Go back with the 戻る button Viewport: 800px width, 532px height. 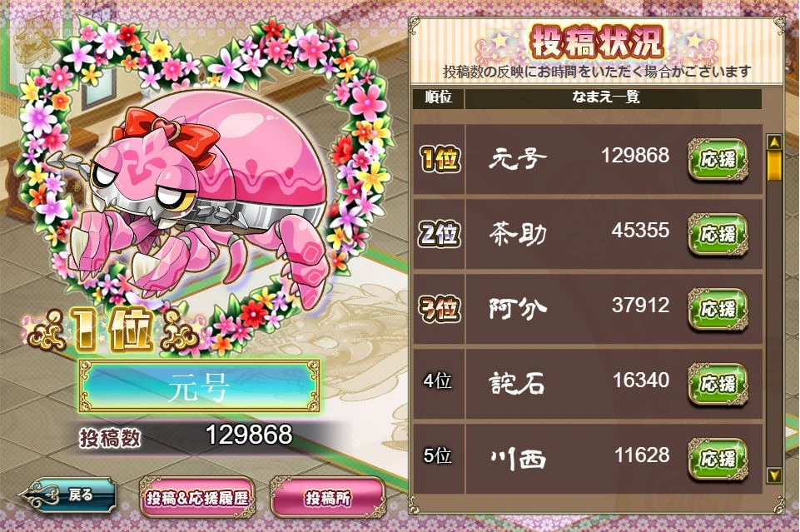coord(67,495)
